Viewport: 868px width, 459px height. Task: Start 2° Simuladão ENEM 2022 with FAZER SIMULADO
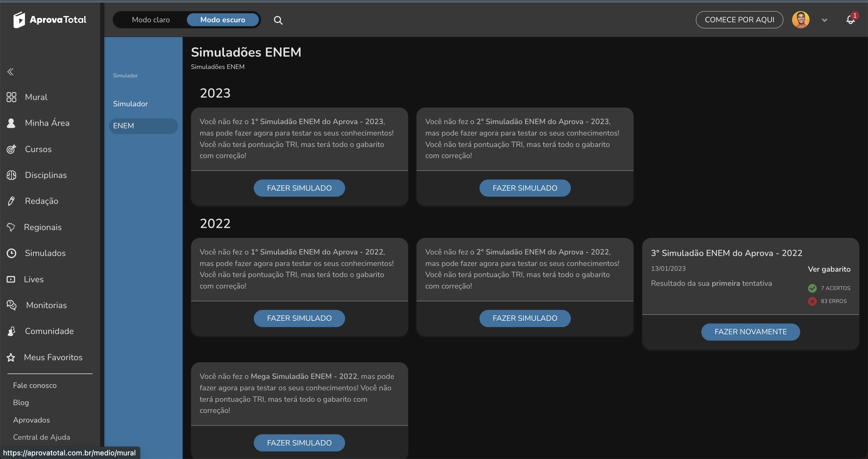coord(525,318)
